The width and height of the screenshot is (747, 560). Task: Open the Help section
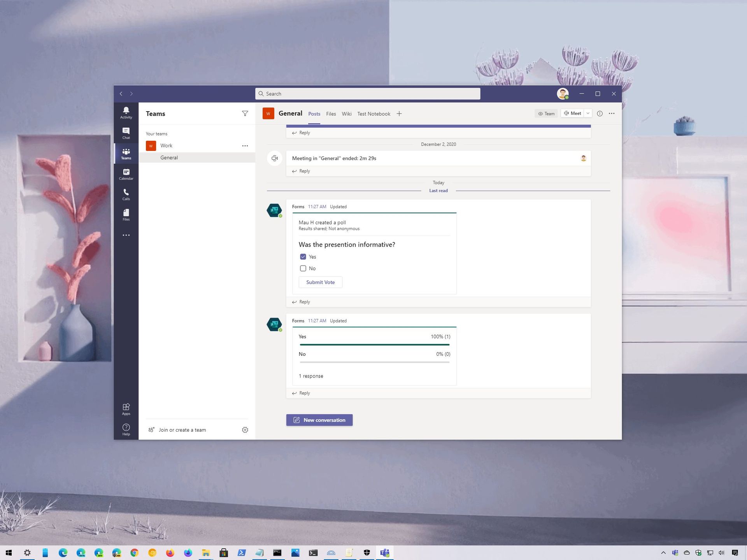(x=126, y=429)
